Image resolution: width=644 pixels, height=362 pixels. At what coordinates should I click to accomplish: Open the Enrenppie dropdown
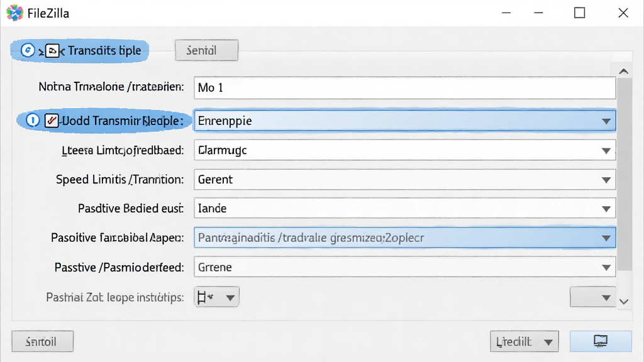404,121
